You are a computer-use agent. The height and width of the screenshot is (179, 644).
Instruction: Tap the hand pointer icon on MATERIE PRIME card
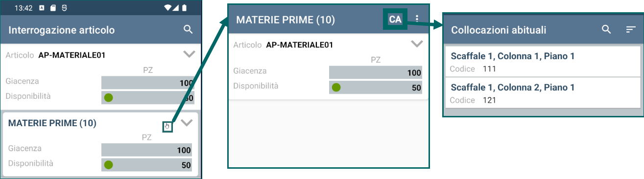(167, 127)
